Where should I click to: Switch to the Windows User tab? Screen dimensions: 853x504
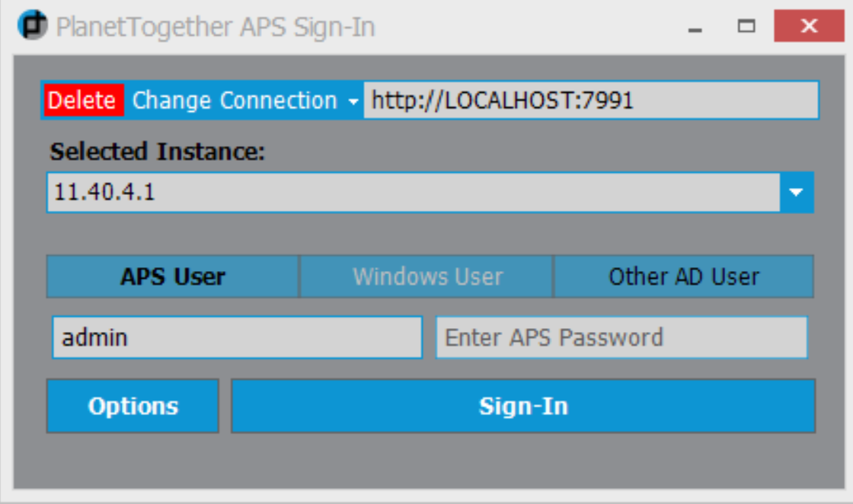tap(426, 276)
